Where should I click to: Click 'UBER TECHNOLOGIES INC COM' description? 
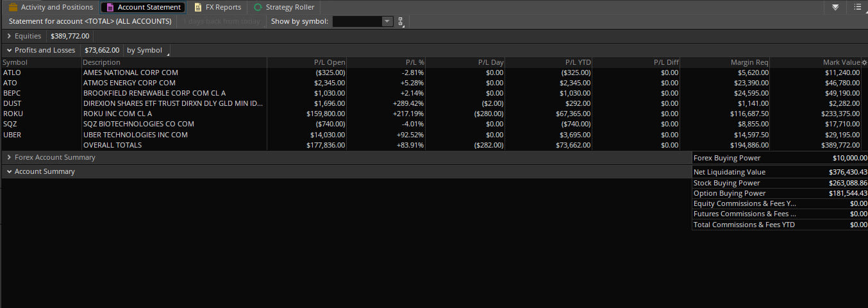pos(135,135)
